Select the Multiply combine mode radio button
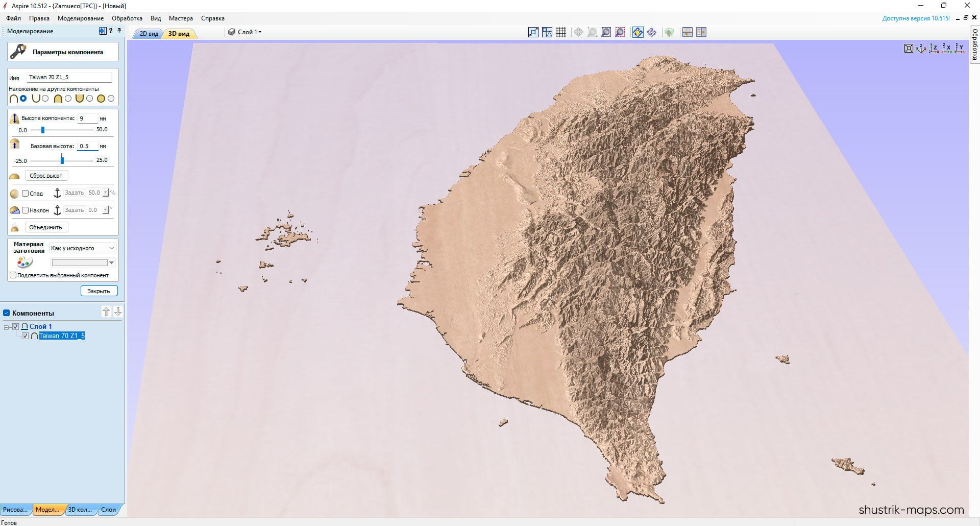The height and width of the screenshot is (526, 980). (111, 99)
